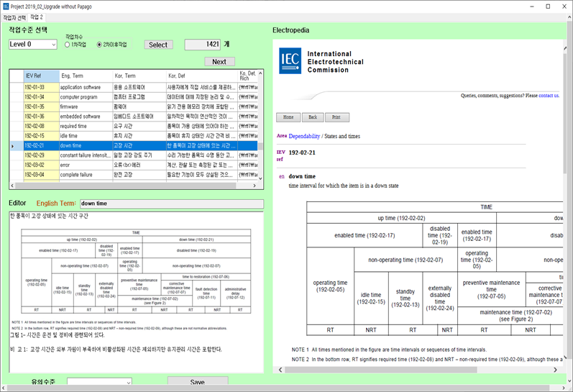The image size is (573, 392).
Task: Click IEV Ref cell 192-02-15
Action: point(41,136)
